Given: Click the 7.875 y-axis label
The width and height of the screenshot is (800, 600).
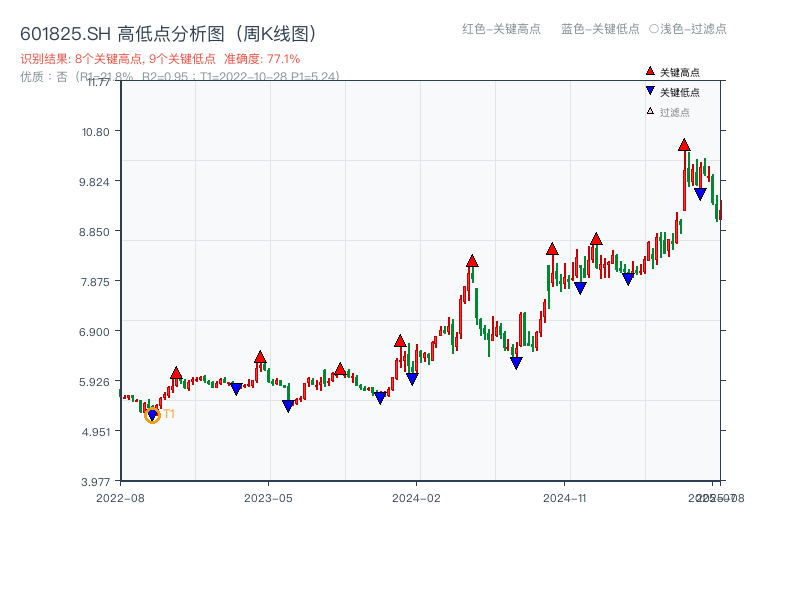Looking at the screenshot, I should coord(95,282).
